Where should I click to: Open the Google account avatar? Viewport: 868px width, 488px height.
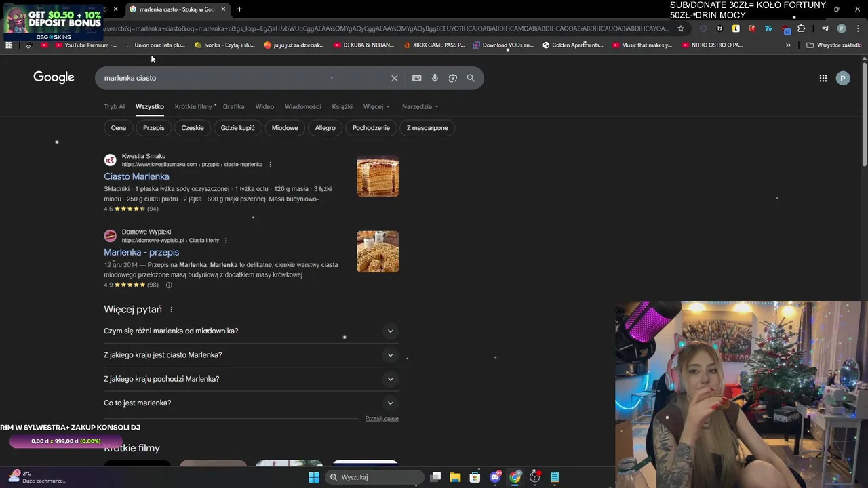[x=843, y=78]
